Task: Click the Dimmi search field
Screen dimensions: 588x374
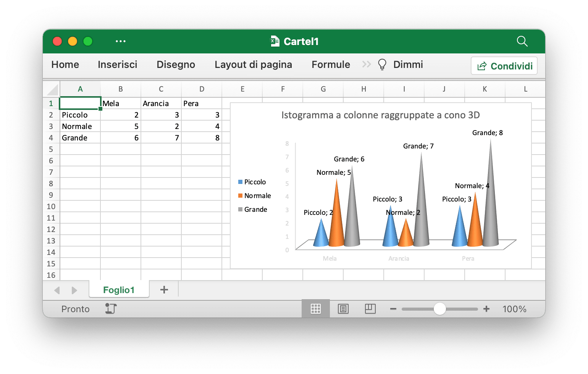Action: click(408, 64)
